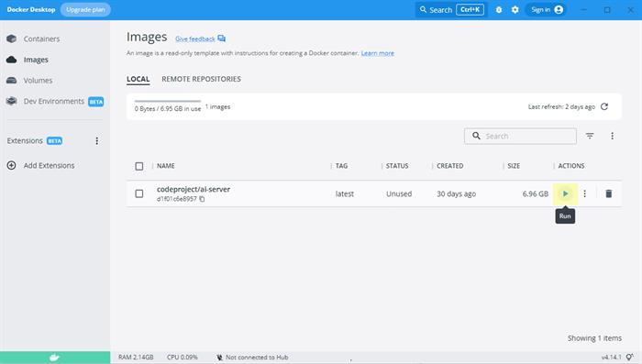Image resolution: width=642 pixels, height=364 pixels.
Task: Click the disk usage progress bar
Action: tap(168, 101)
